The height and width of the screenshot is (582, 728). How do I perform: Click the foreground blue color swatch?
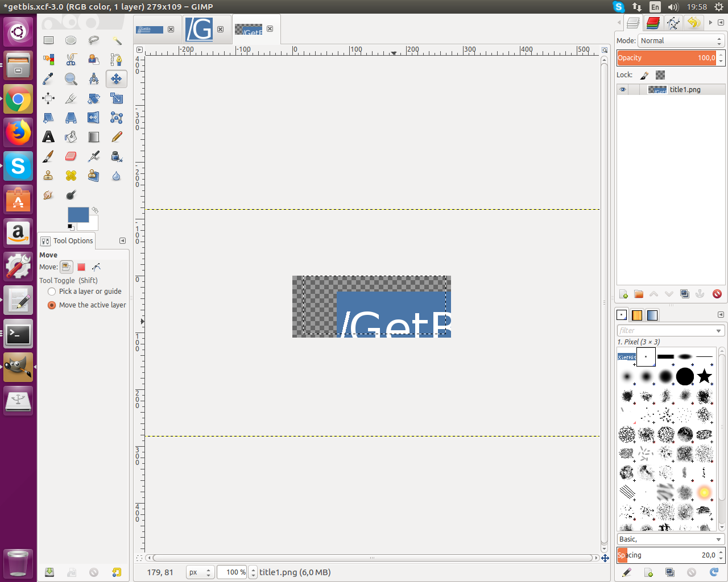pyautogui.click(x=77, y=214)
